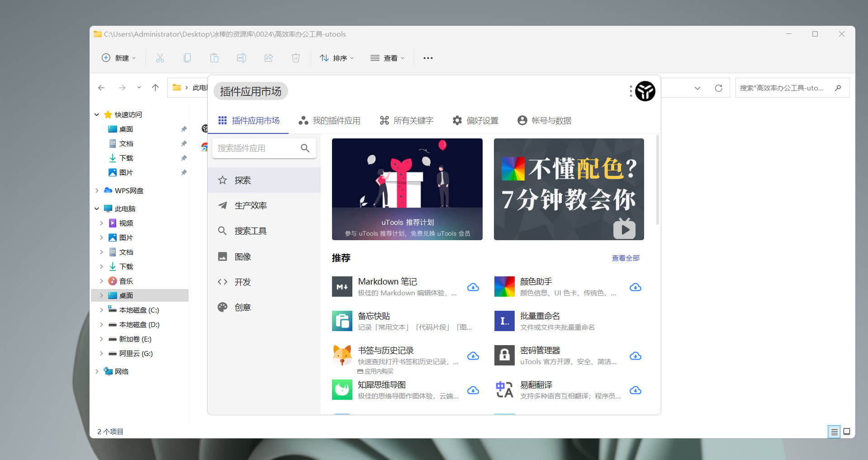Download the 颜色助手 plugin via cloud icon

(635, 287)
